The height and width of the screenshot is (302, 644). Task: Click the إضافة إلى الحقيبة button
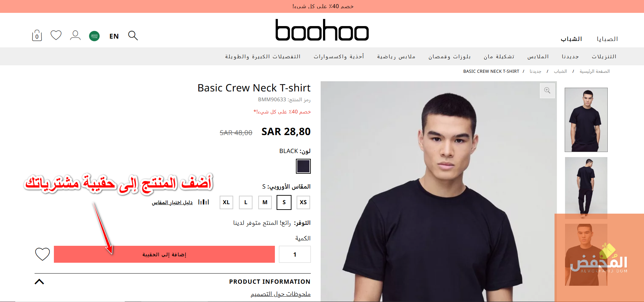tap(164, 254)
